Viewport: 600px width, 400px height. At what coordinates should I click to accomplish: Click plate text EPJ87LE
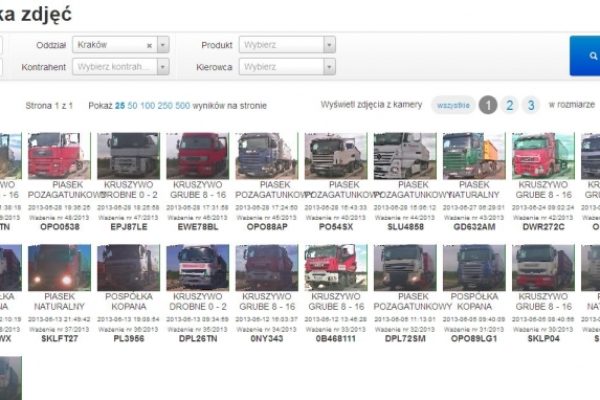point(129,227)
